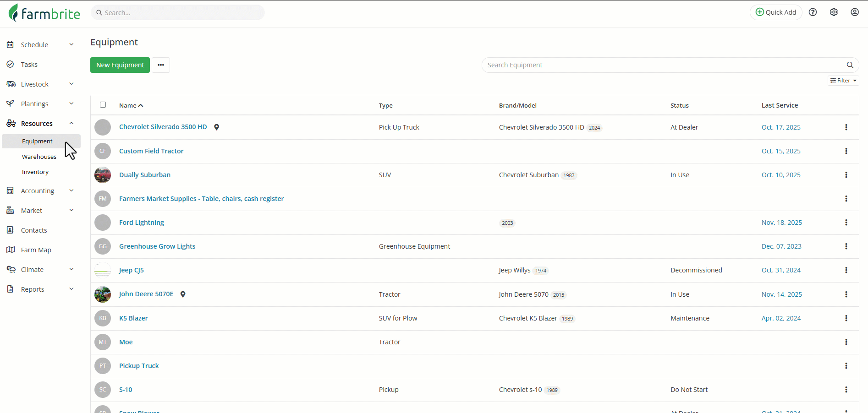
Task: Expand the Reports menu
Action: coord(71,289)
